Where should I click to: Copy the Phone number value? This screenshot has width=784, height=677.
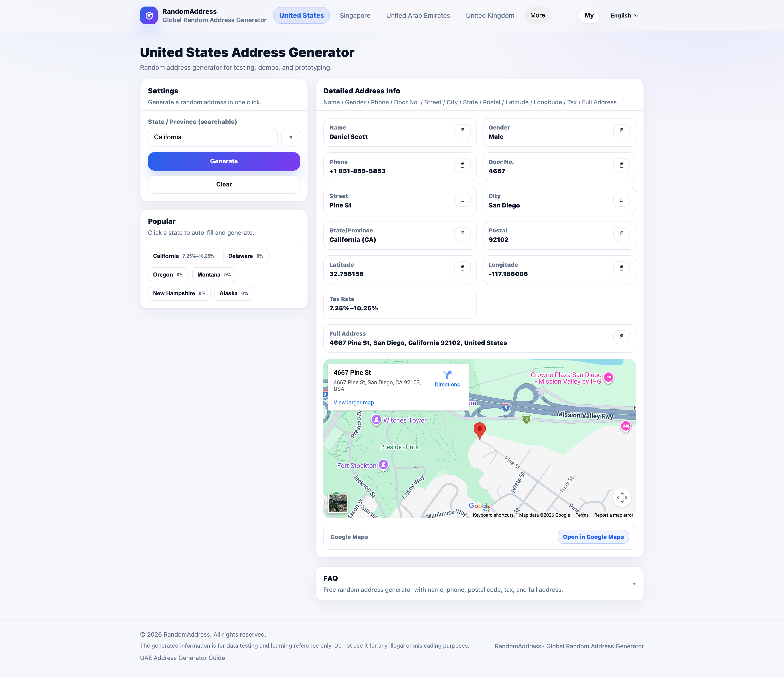tap(462, 165)
